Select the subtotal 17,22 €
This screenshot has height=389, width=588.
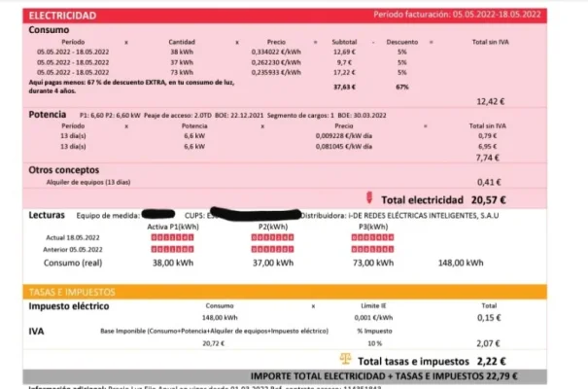pos(344,72)
